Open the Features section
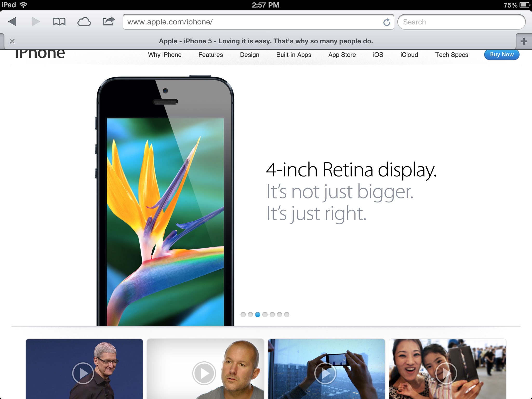Viewport: 532px width, 399px height. pos(211,55)
